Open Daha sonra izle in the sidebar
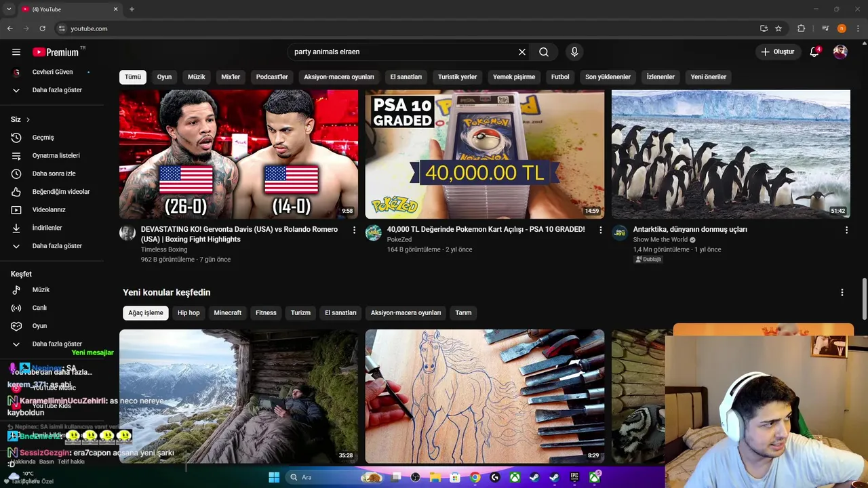The image size is (868, 488). pyautogui.click(x=52, y=174)
